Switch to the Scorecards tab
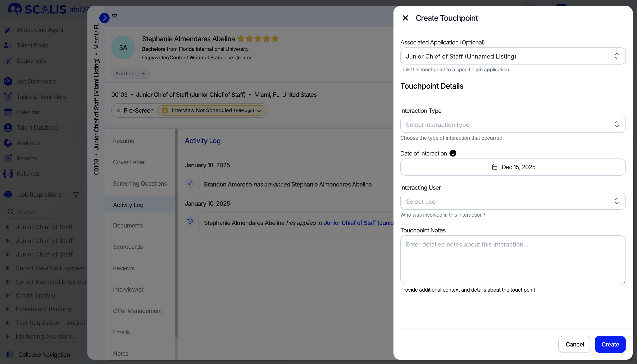Screen dimensions: 637x364 click(x=128, y=247)
